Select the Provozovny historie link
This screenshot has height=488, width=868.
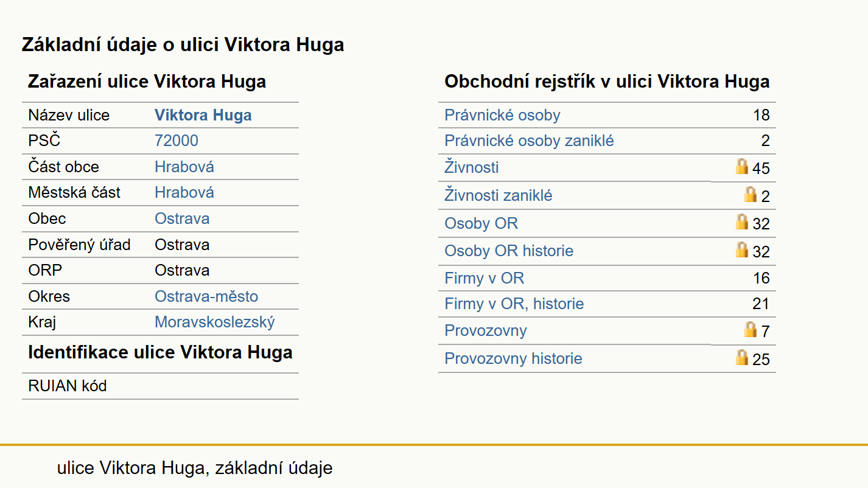pos(513,358)
